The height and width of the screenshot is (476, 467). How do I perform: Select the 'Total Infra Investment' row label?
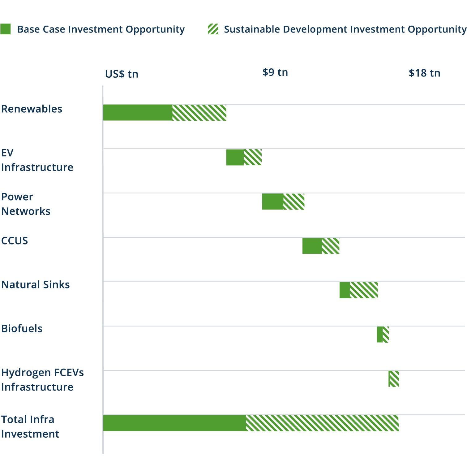[x=30, y=427]
